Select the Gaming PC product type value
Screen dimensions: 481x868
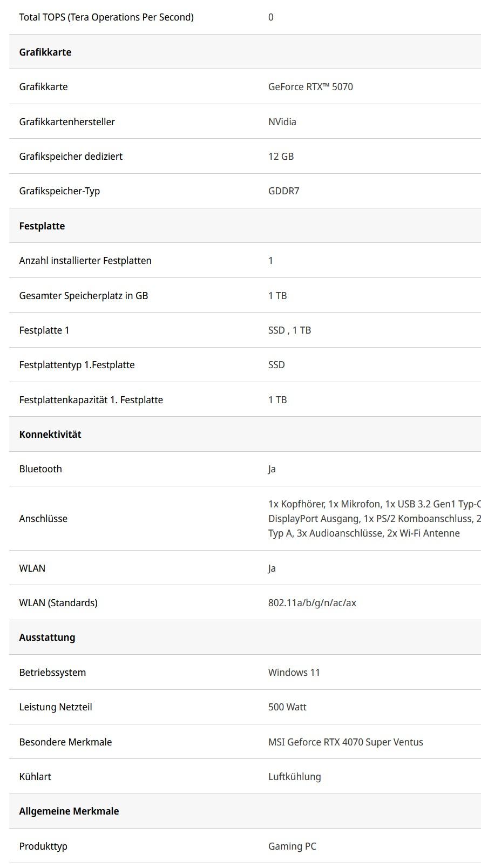tap(292, 846)
